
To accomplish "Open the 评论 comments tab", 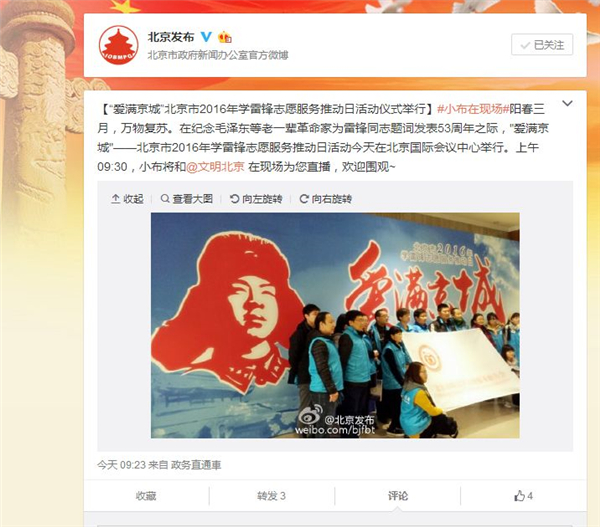I will (398, 496).
